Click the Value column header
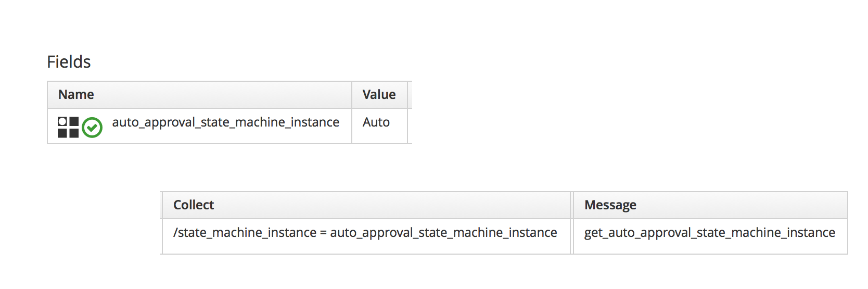Screen dimensions: 868x289 coord(379,95)
